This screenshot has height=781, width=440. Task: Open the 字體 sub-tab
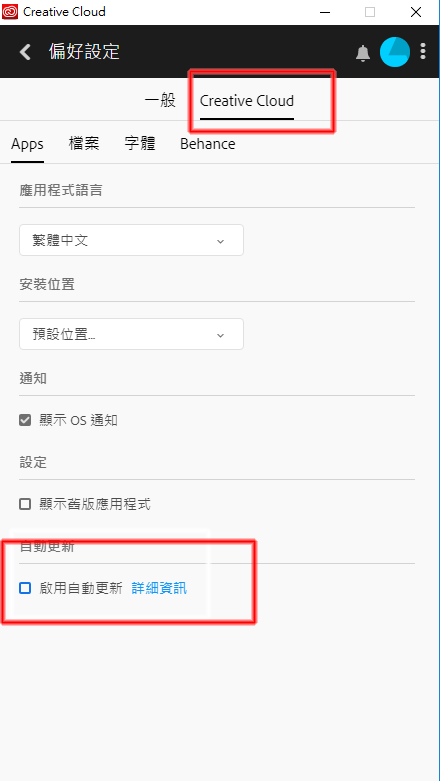pyautogui.click(x=140, y=144)
